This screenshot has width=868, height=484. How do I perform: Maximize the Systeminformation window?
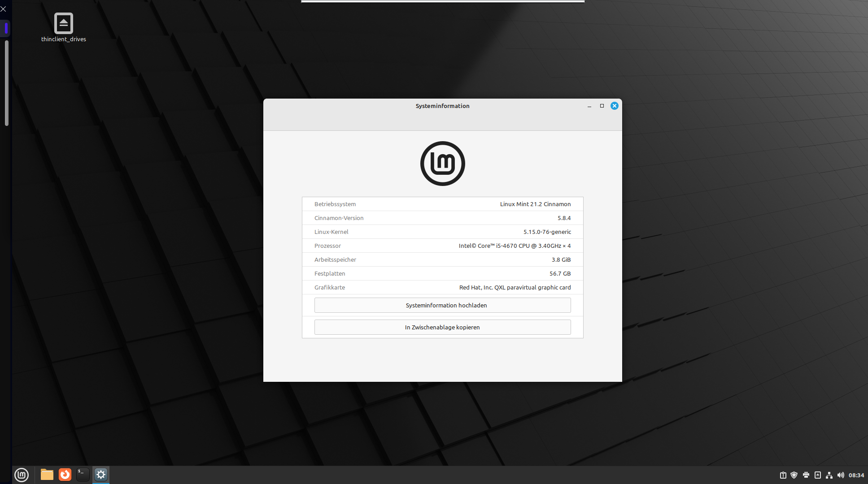point(602,106)
